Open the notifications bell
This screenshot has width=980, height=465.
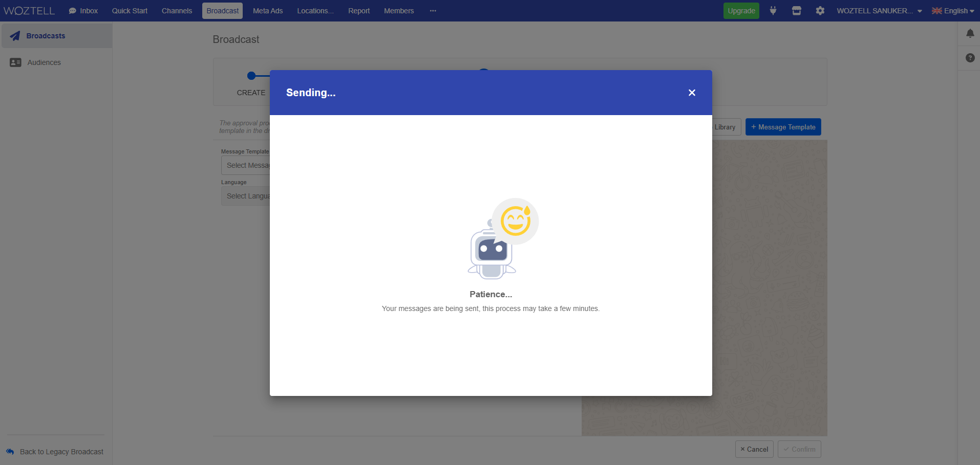click(970, 34)
